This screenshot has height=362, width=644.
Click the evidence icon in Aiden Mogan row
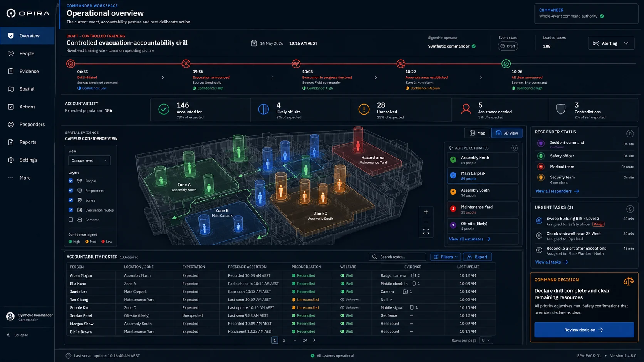413,275
